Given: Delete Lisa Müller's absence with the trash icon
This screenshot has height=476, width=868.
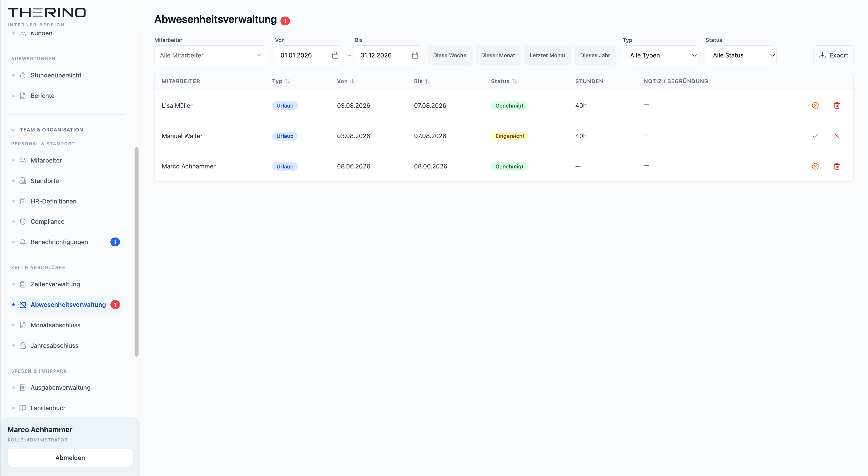Looking at the screenshot, I should (x=837, y=106).
